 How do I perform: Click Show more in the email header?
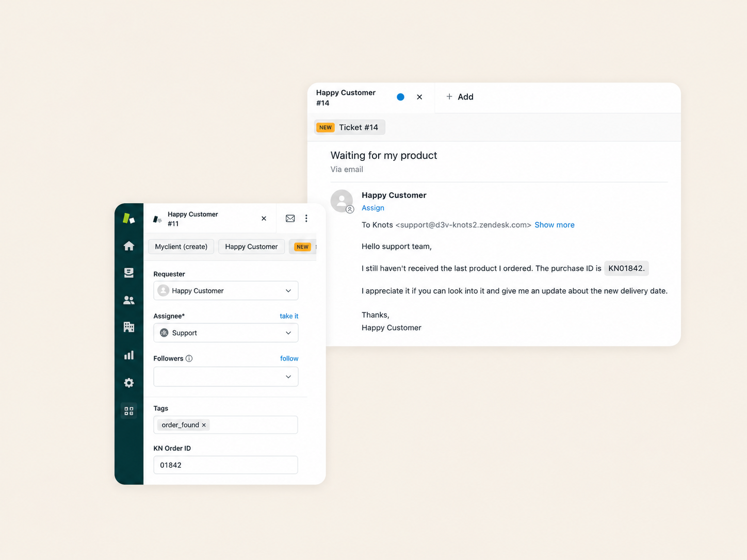[x=555, y=225]
